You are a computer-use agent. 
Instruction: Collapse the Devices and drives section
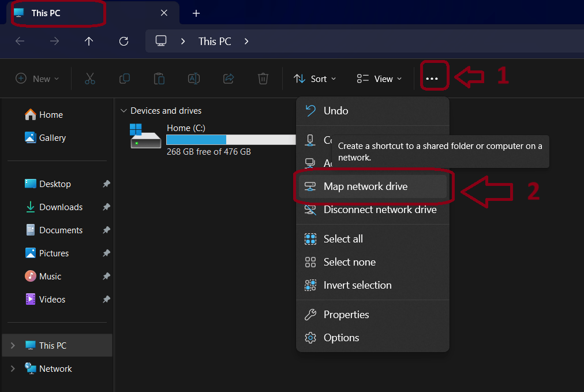point(123,110)
